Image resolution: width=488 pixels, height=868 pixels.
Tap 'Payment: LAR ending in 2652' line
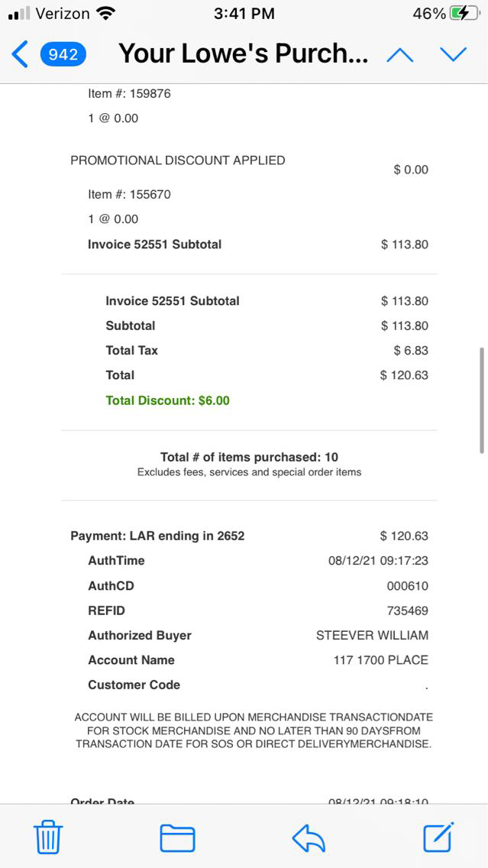[157, 536]
